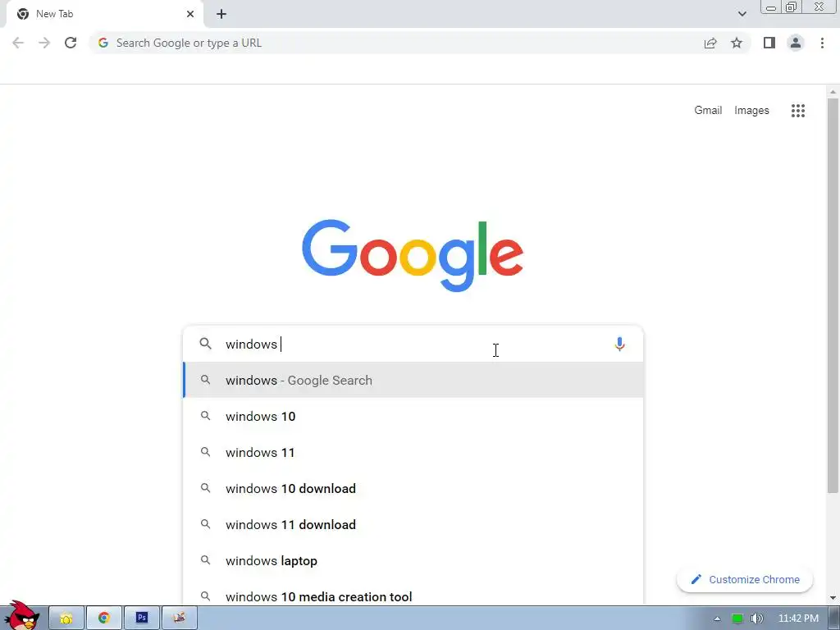This screenshot has height=630, width=840.
Task: Open the Chrome three-dot menu
Action: coord(822,43)
